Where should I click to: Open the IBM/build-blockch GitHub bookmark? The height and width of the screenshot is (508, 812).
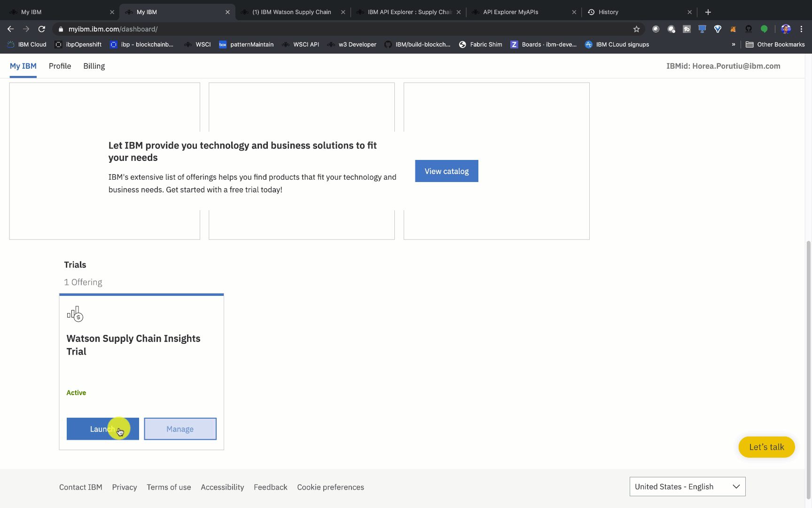pyautogui.click(x=417, y=45)
